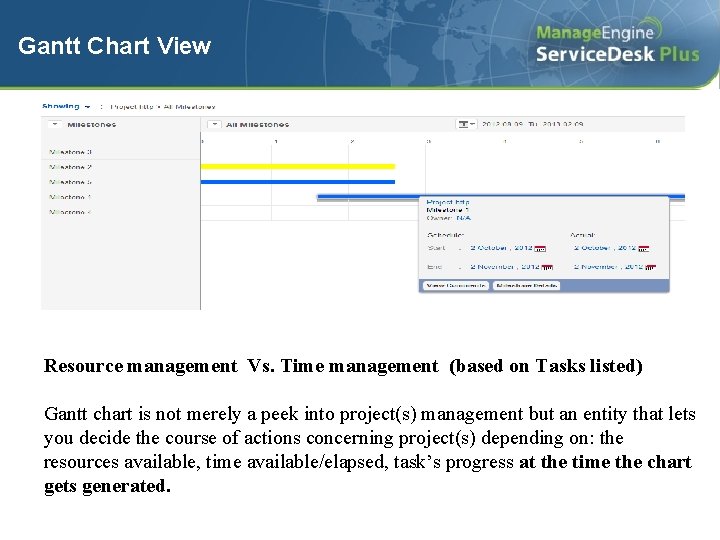Click the Milestone Details button
The height and width of the screenshot is (540, 720).
coord(526,286)
